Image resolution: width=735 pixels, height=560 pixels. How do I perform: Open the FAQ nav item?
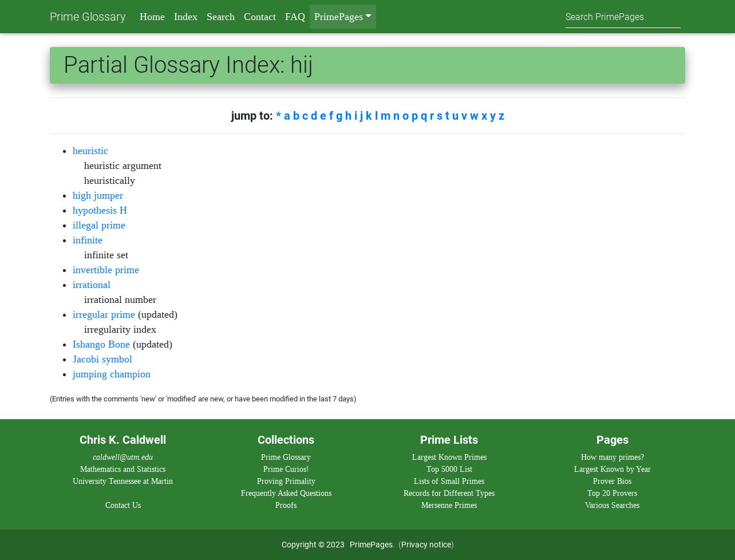[x=295, y=17]
